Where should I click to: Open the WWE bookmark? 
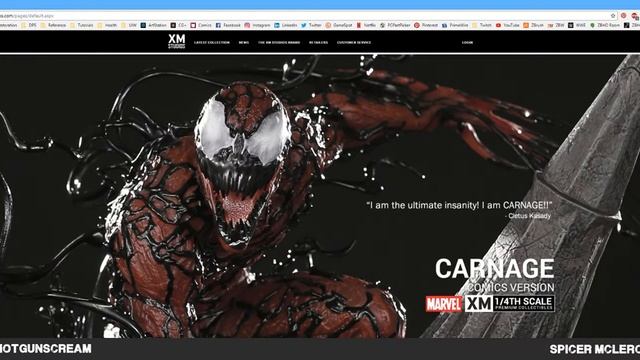tap(577, 25)
